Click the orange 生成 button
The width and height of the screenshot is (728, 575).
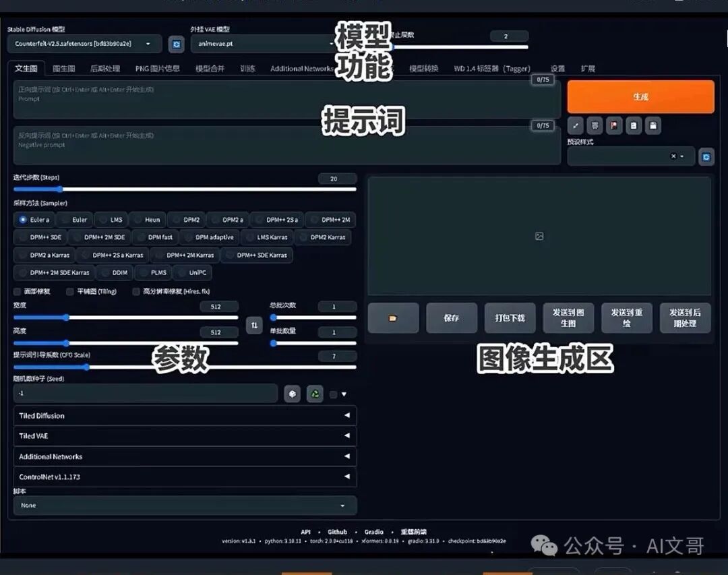(640, 96)
